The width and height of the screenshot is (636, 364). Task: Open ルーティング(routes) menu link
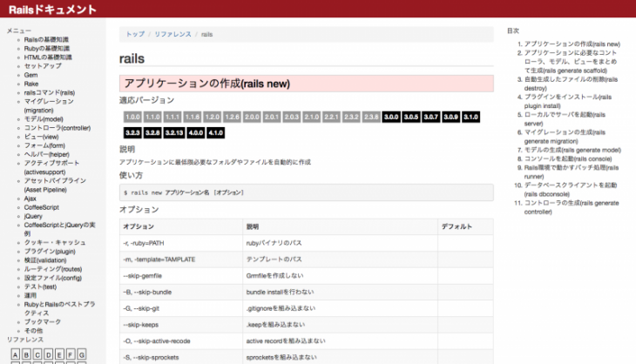pos(53,269)
